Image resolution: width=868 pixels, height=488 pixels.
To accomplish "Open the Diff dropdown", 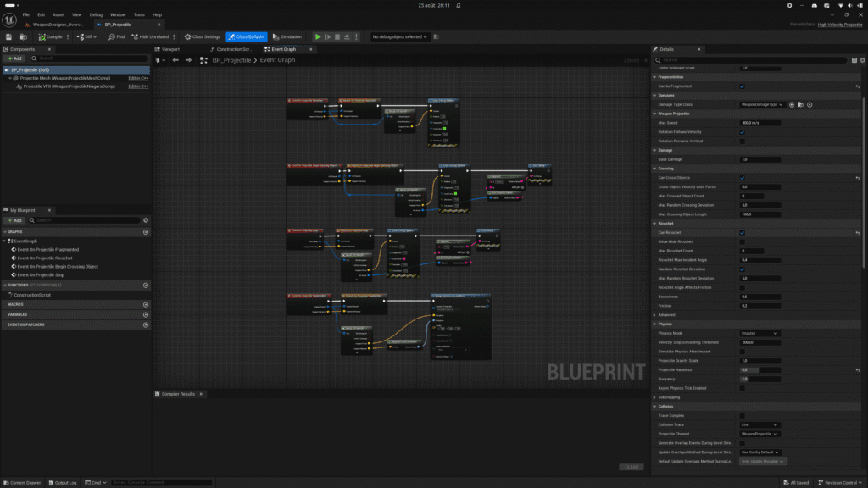I will click(x=86, y=37).
